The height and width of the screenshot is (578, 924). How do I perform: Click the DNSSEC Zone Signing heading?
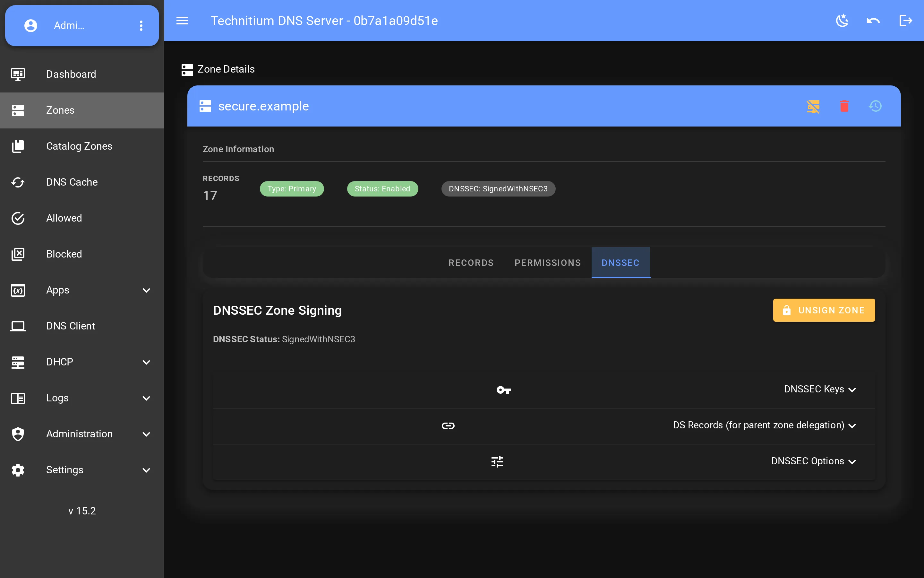277,311
